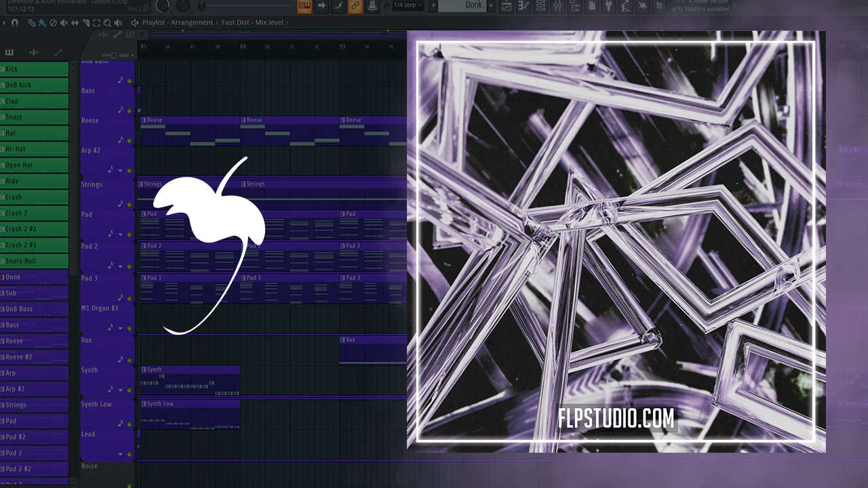Open the content library shopping cart

[x=659, y=6]
